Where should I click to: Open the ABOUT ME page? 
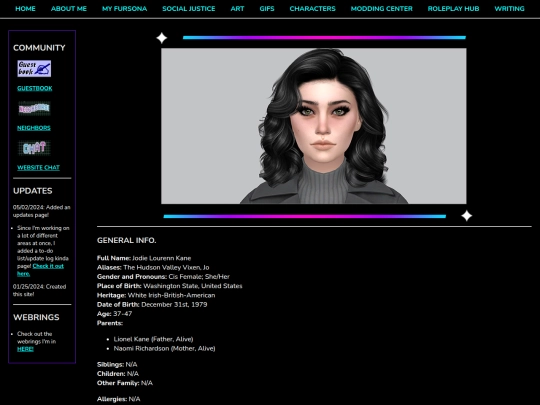(69, 9)
